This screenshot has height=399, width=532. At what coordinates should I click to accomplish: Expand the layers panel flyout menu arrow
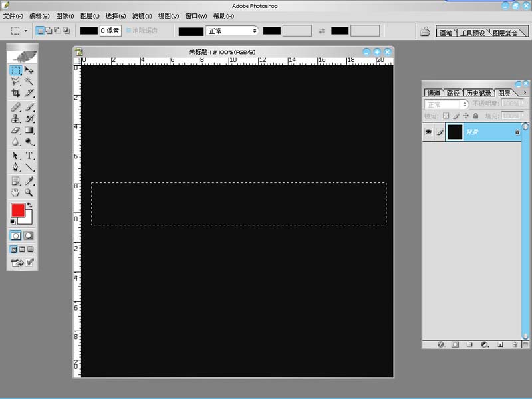coord(525,92)
